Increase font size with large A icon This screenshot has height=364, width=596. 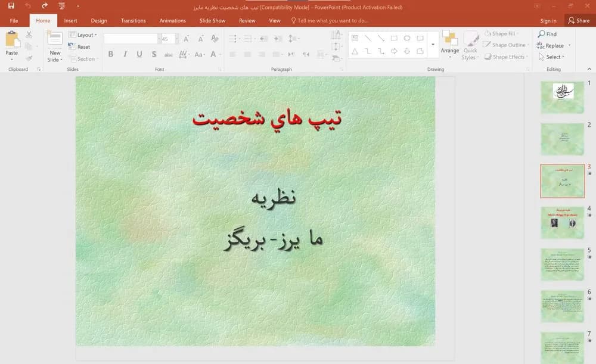coord(186,39)
